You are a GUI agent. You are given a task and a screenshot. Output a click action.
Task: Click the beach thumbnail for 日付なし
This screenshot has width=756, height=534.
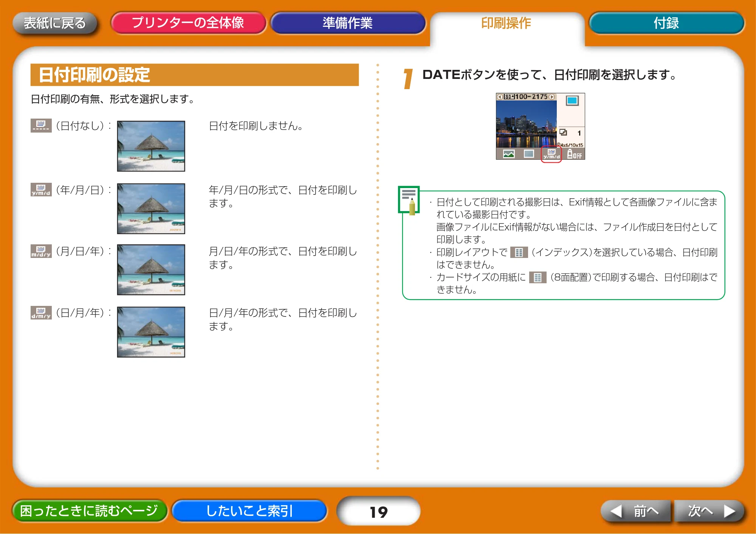[151, 146]
